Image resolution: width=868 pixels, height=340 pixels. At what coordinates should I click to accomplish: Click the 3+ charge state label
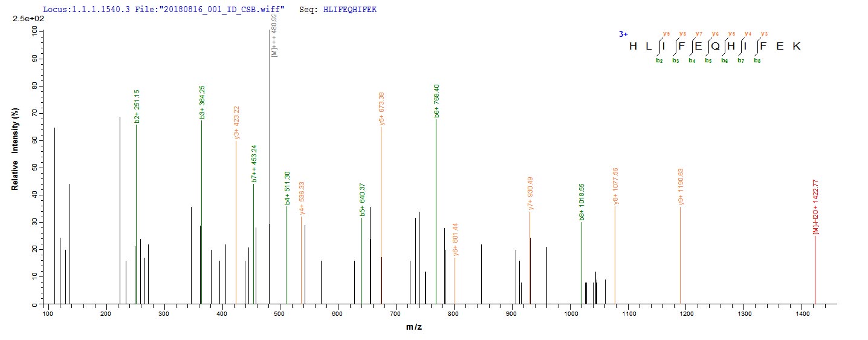click(x=623, y=34)
